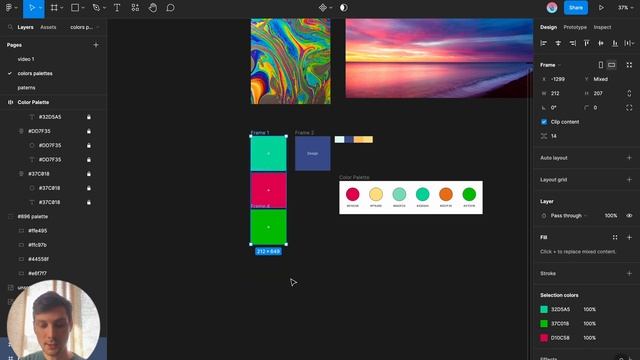Switch to the Design tab

tap(548, 27)
